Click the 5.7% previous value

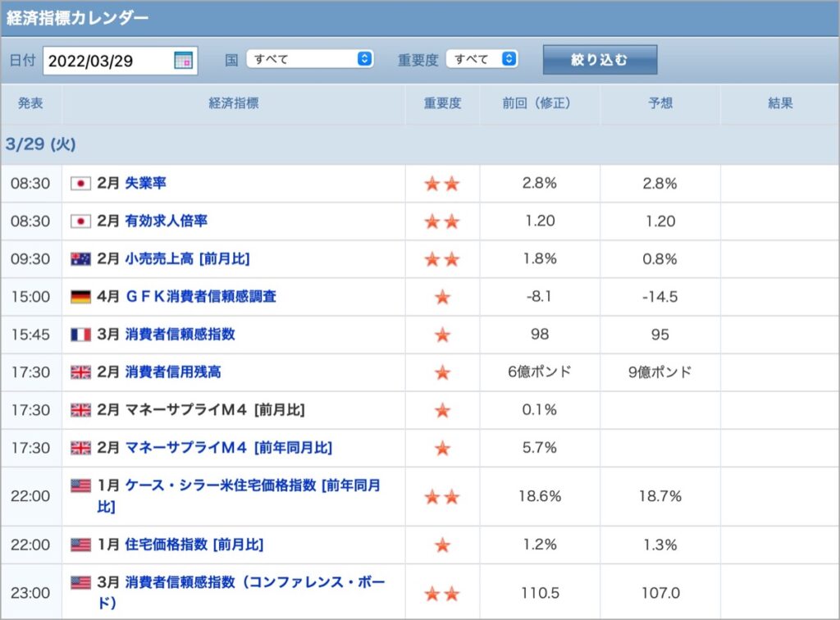click(540, 448)
